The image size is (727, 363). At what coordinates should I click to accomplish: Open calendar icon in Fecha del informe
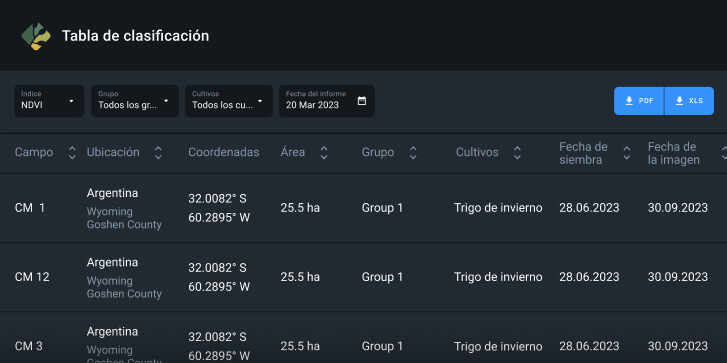coord(362,101)
